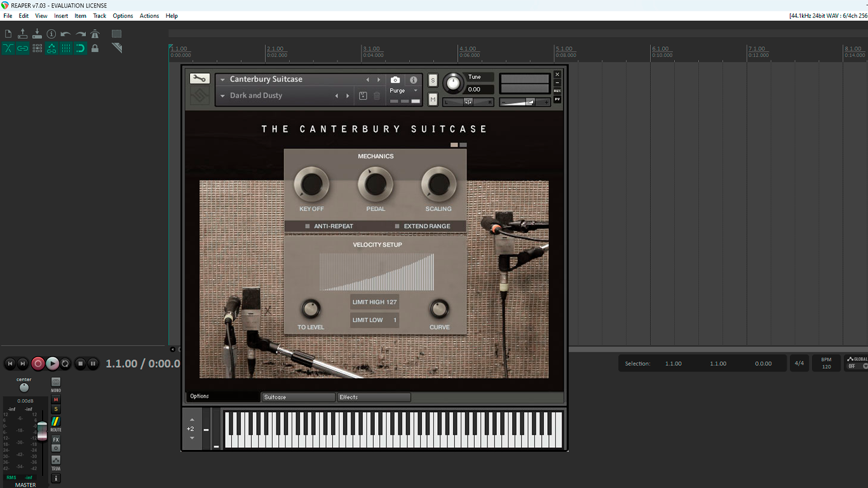Mute the instrument with Kontakt M button

[433, 99]
